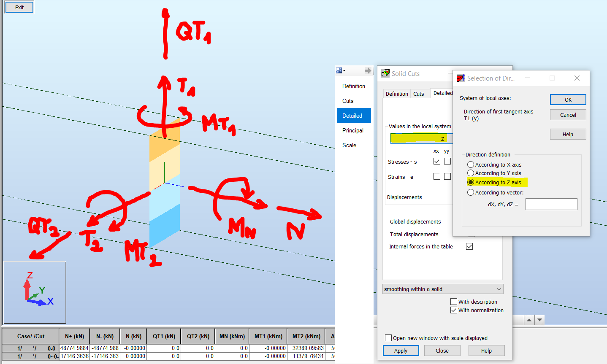Click the Selection of Direction dialog icon

[460, 78]
